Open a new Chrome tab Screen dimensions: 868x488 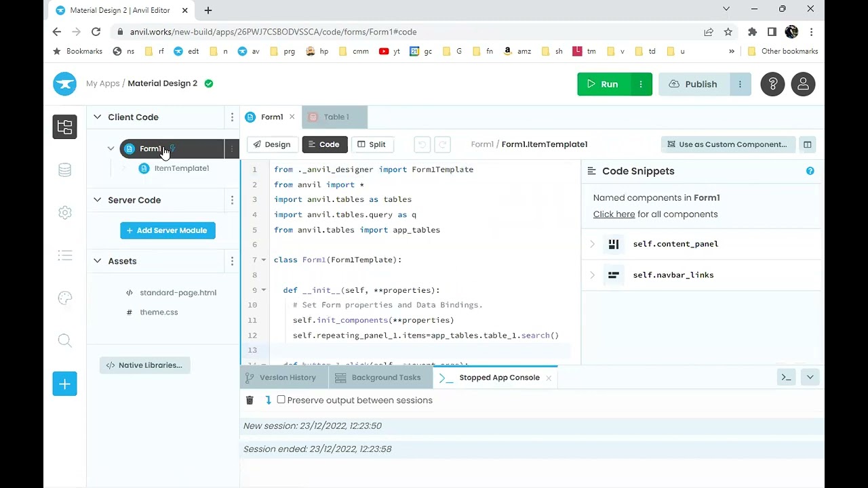click(208, 10)
